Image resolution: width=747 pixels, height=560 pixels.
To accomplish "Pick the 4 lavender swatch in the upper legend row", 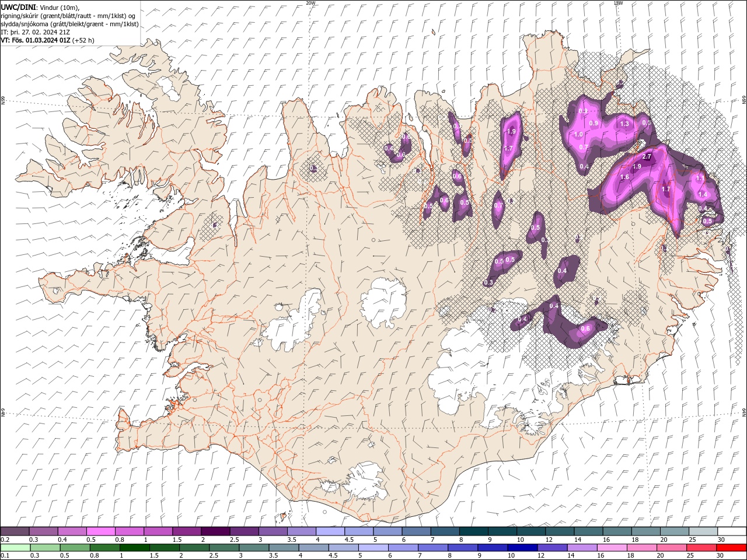I will [x=330, y=531].
